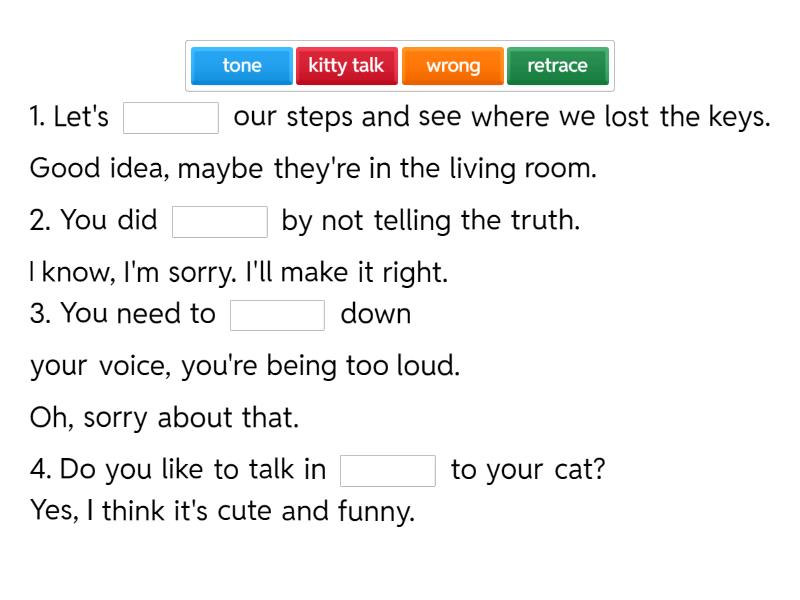This screenshot has height=600, width=800.
Task: Click the text 'our steps and see where we lost the keys'
Action: [x=501, y=117]
